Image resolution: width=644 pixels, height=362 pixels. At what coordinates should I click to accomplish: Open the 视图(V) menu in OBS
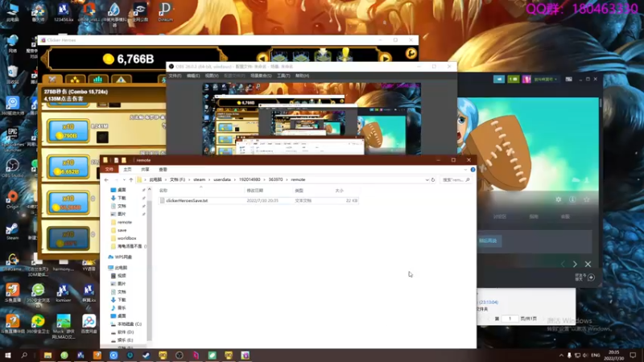[x=212, y=76]
